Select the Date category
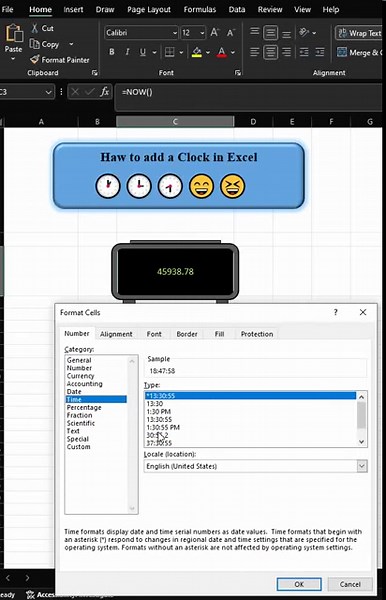This screenshot has height=600, width=386. (74, 391)
